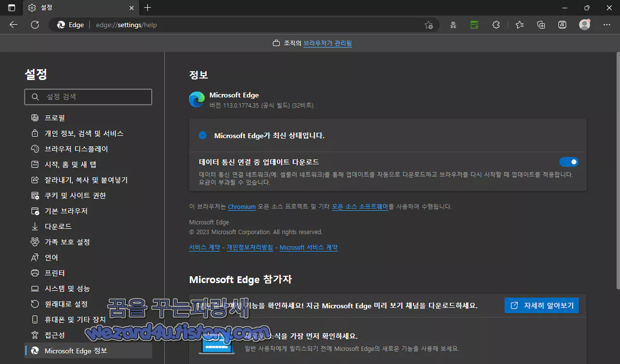Click the language icon beside 언어
This screenshot has width=620, height=364.
35,257
